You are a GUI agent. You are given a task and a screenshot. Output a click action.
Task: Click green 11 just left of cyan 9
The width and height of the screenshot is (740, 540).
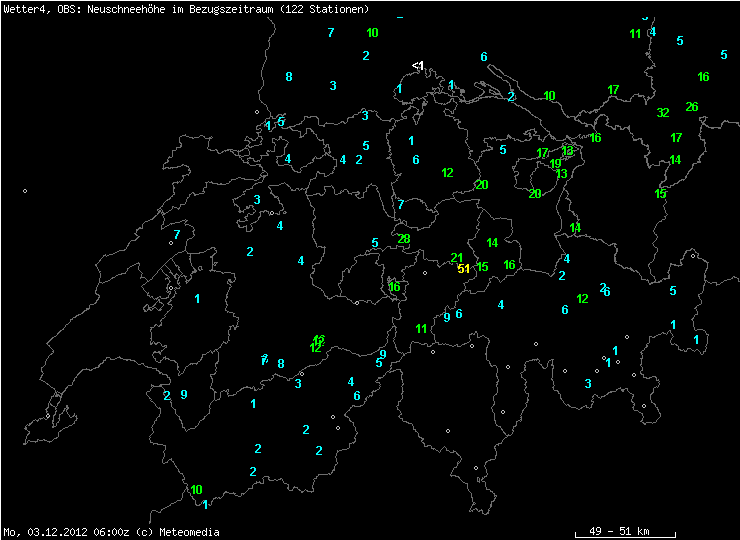tap(421, 329)
